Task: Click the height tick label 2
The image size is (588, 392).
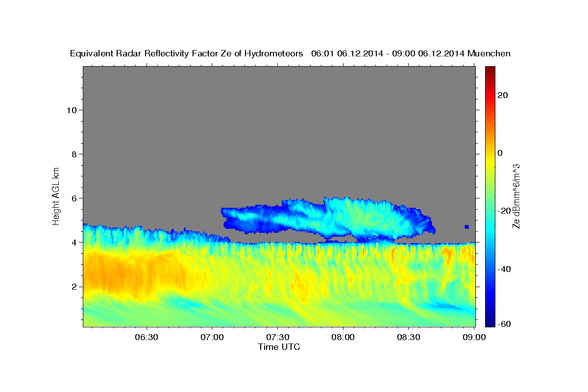Action: (x=74, y=286)
